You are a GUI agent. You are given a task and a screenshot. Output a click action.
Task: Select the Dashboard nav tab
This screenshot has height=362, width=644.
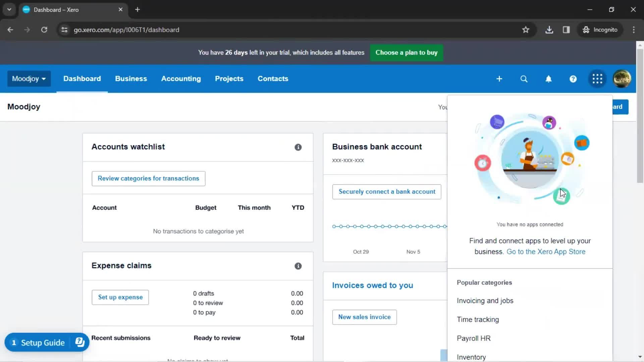coord(82,79)
